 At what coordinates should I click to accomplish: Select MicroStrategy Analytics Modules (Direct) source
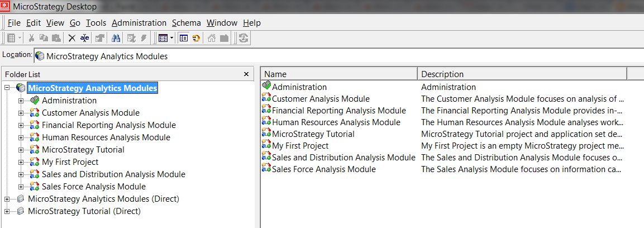point(103,199)
